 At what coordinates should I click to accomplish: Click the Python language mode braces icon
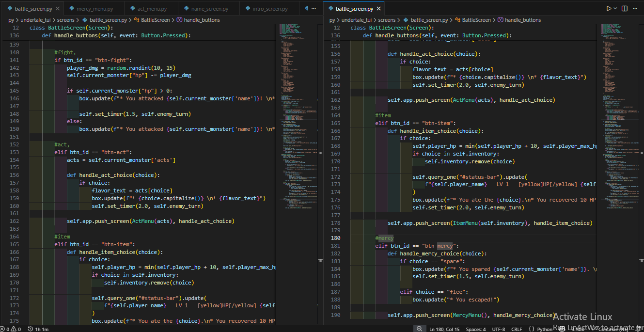[532, 329]
